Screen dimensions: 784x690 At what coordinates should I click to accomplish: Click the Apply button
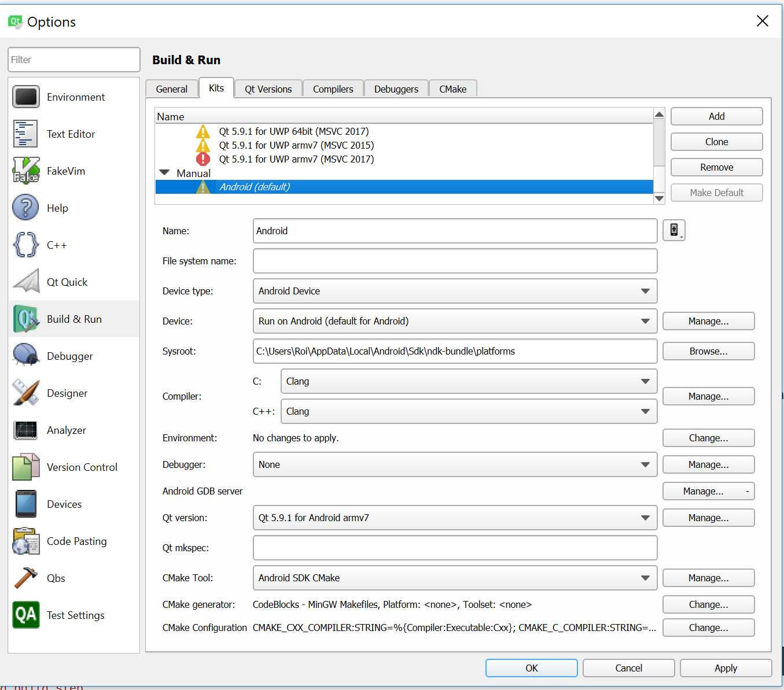point(726,668)
